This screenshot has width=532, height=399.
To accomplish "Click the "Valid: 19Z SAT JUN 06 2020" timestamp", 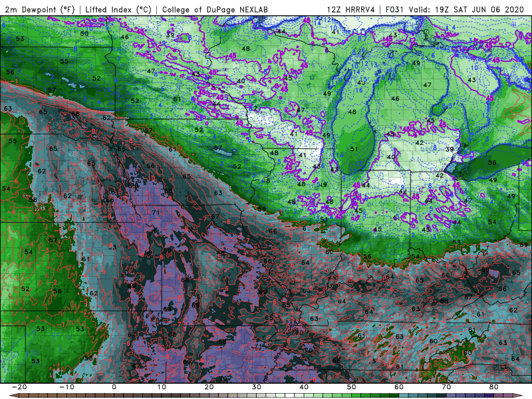I will click(x=467, y=9).
